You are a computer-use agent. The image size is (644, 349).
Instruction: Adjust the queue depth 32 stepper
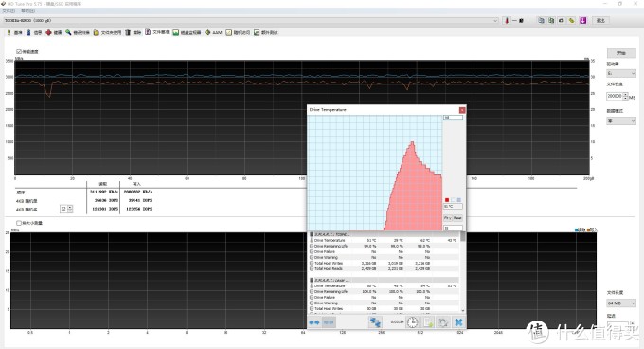pos(70,209)
